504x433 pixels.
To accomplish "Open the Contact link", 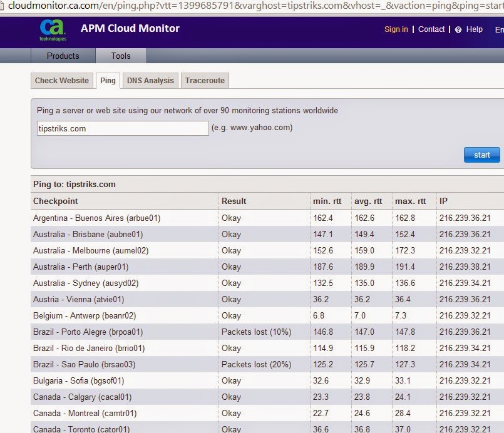I will pyautogui.click(x=431, y=29).
